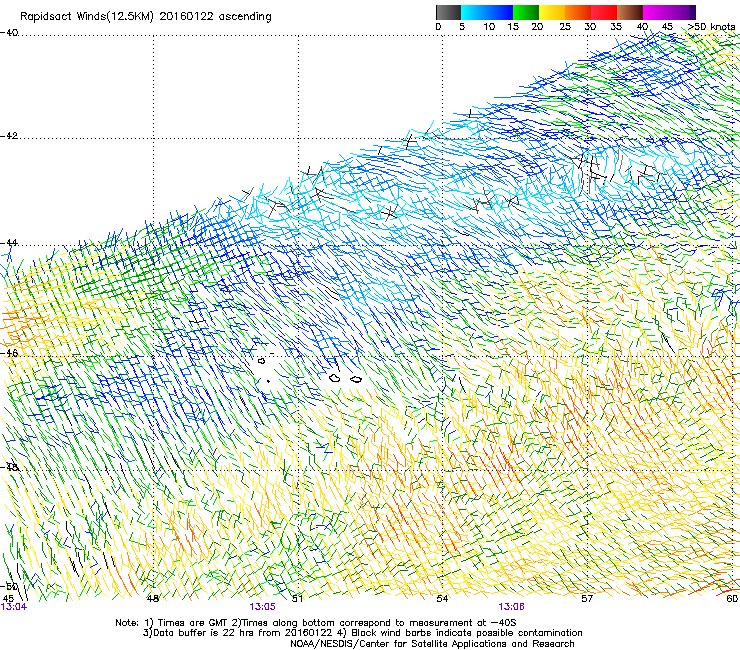This screenshot has width=740, height=650.
Task: Click the -48 latitude label
Action: click(9, 467)
